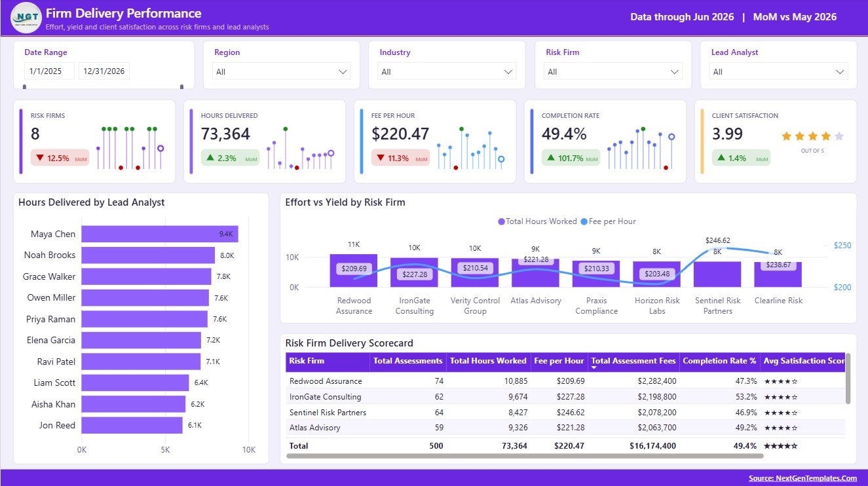The width and height of the screenshot is (868, 486).
Task: Click the 53.2% completion rate cell
Action: tap(746, 397)
